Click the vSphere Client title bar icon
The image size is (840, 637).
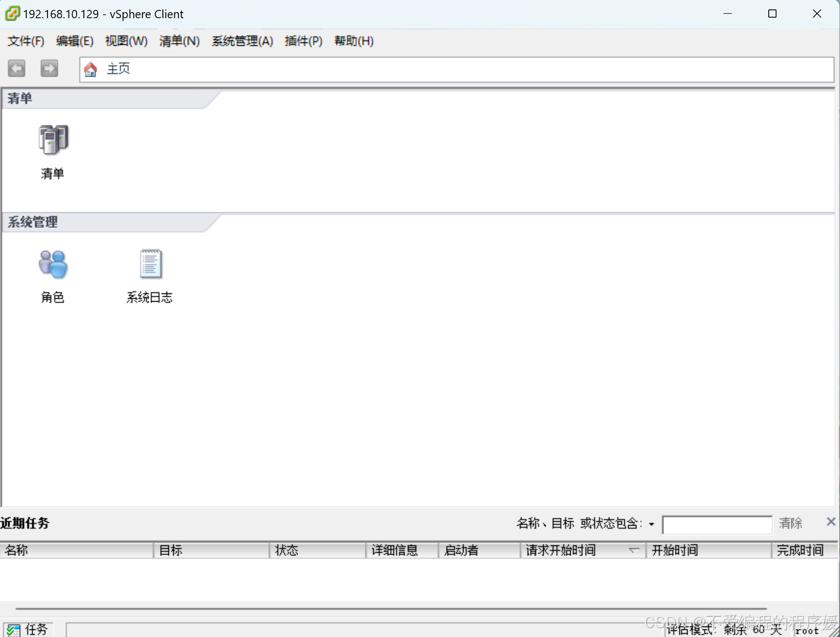12,13
